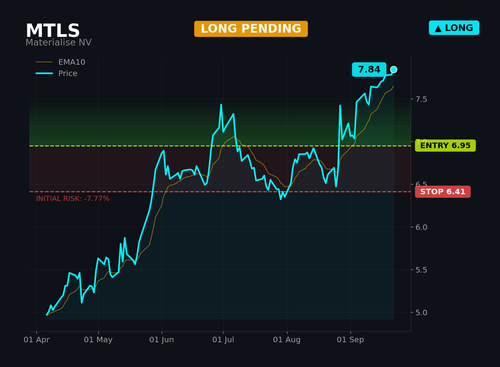Click the 6.0 price axis label

coord(421,227)
